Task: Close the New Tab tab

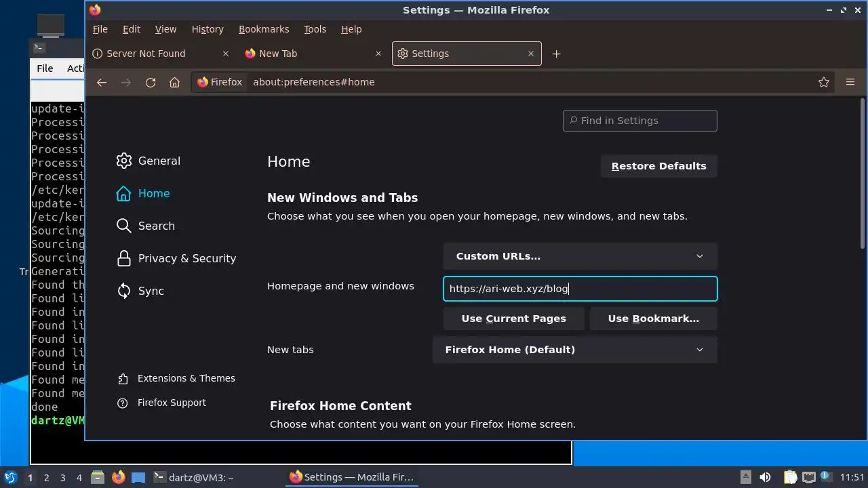Action: 378,54
